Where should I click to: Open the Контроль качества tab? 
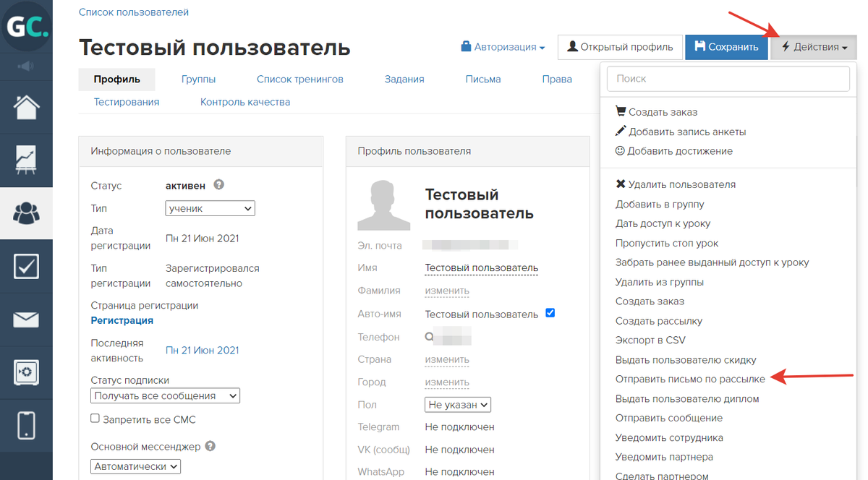click(x=245, y=102)
